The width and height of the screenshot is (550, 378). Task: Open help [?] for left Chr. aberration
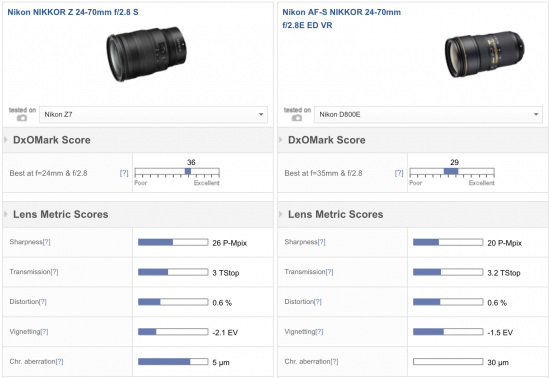tap(60, 361)
